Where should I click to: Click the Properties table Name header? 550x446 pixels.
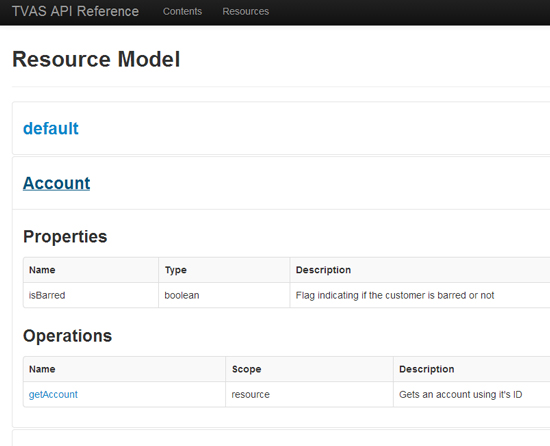[42, 270]
